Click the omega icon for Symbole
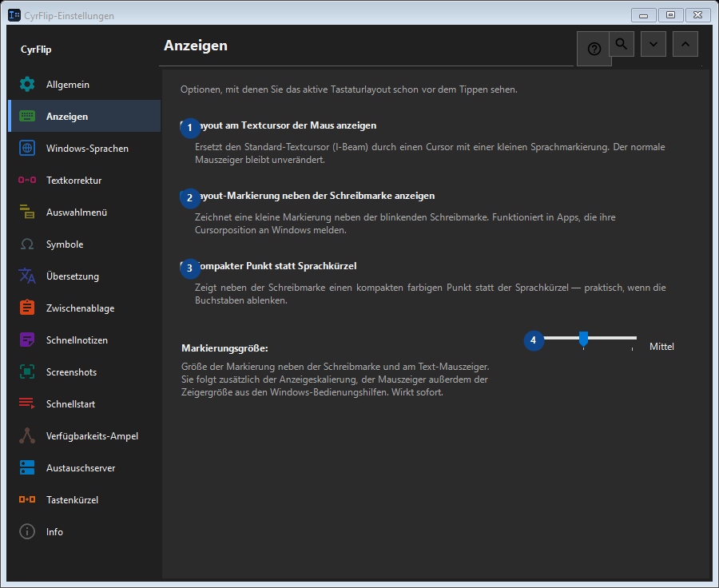The width and height of the screenshot is (719, 588). [27, 244]
